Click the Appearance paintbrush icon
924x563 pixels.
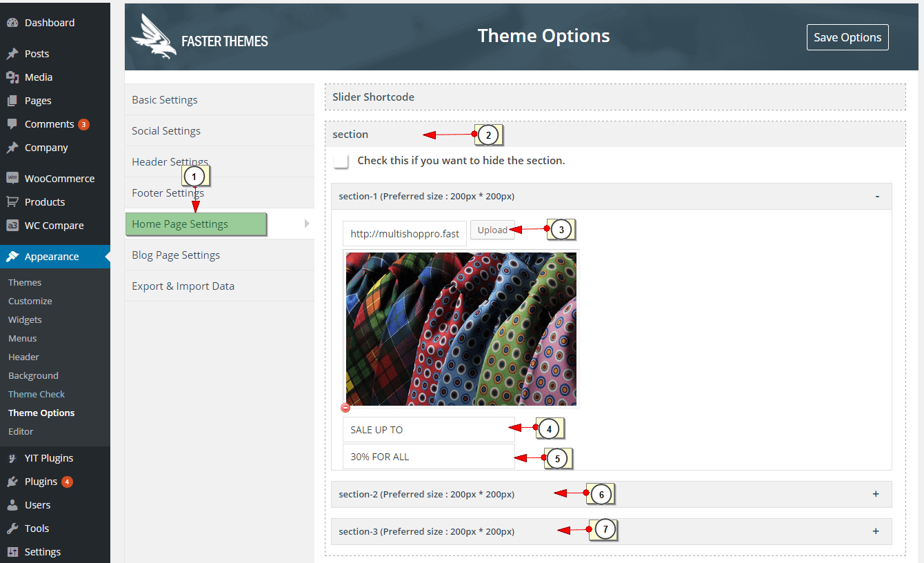12,257
